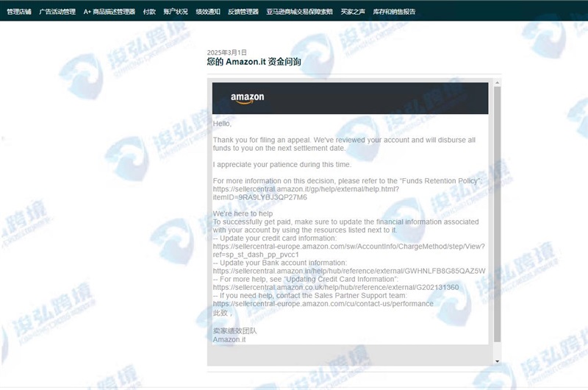
Task: Open the amazon.co.uk G202131360 help URL
Action: click(x=336, y=287)
